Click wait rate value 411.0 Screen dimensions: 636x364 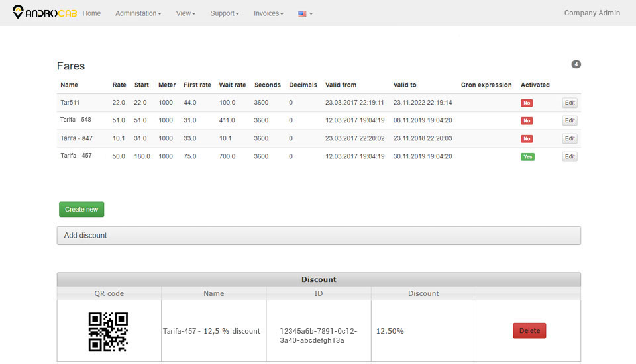[227, 120]
